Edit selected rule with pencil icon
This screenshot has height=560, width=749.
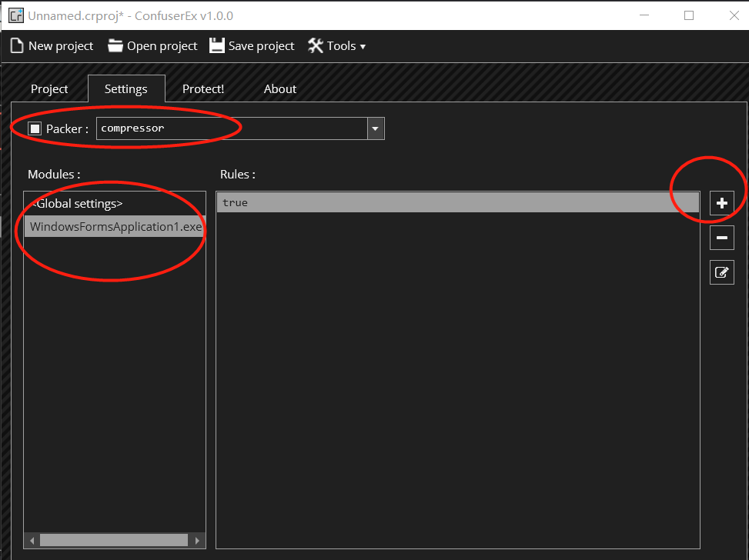coord(721,272)
